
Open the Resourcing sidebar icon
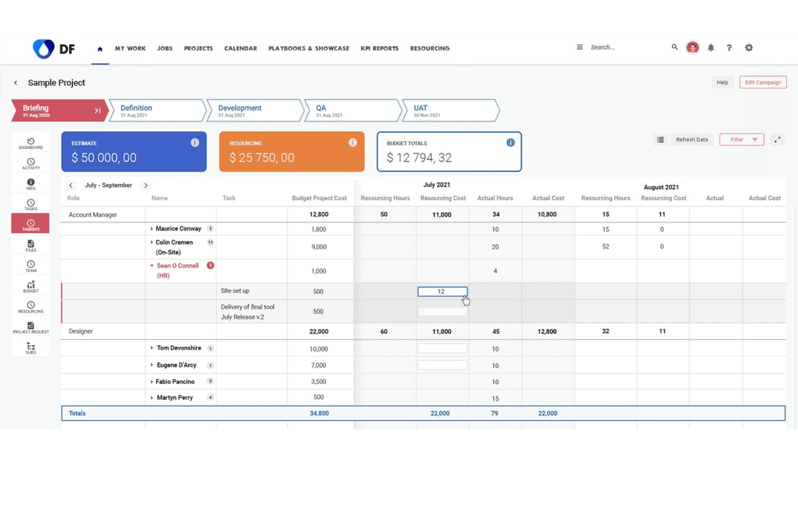point(31,306)
